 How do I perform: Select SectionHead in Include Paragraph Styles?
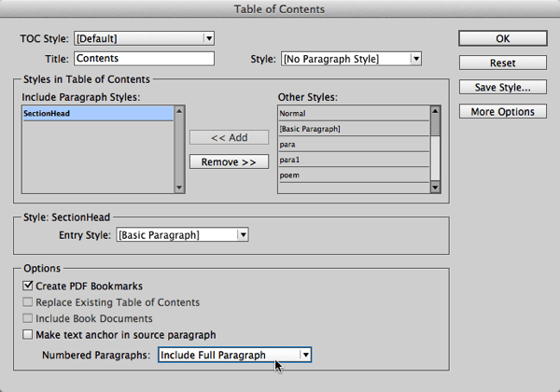pyautogui.click(x=98, y=113)
